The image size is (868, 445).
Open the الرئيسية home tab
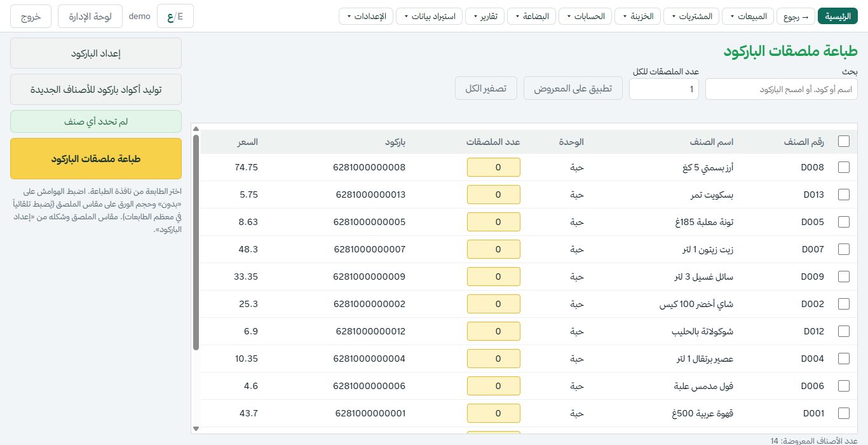[837, 17]
